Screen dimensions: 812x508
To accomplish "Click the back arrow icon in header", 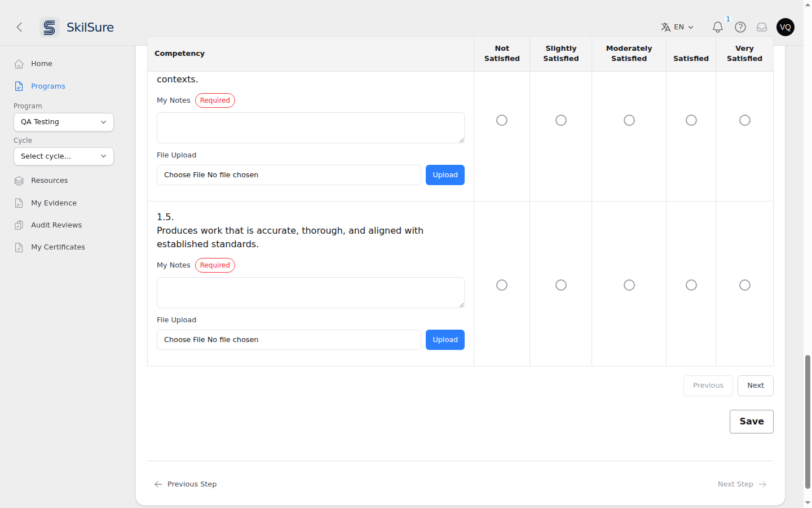I will (x=19, y=27).
